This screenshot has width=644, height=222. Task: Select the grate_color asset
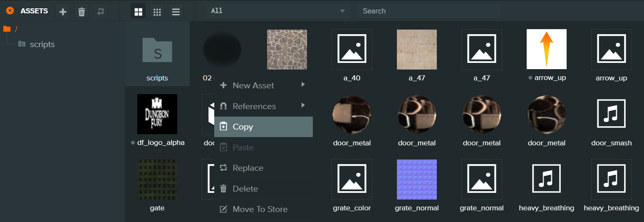click(x=352, y=184)
